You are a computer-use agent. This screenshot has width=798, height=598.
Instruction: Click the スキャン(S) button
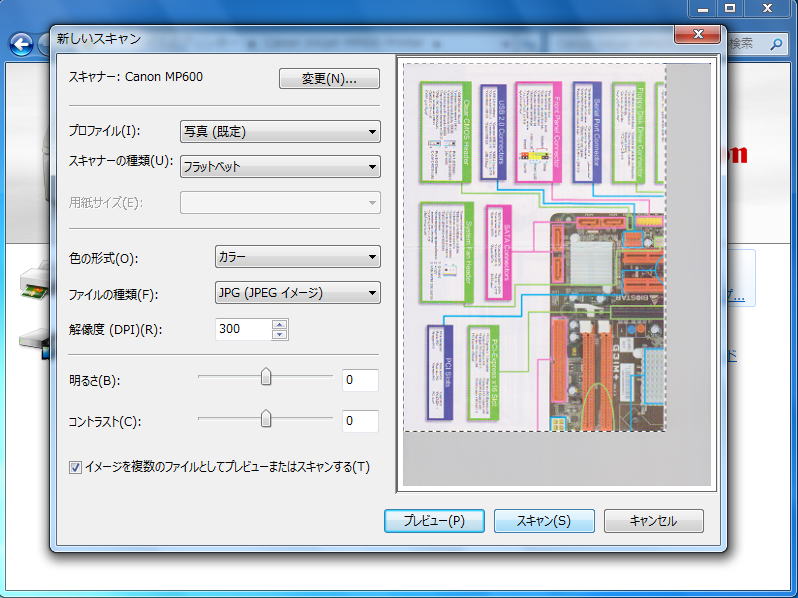pyautogui.click(x=544, y=521)
